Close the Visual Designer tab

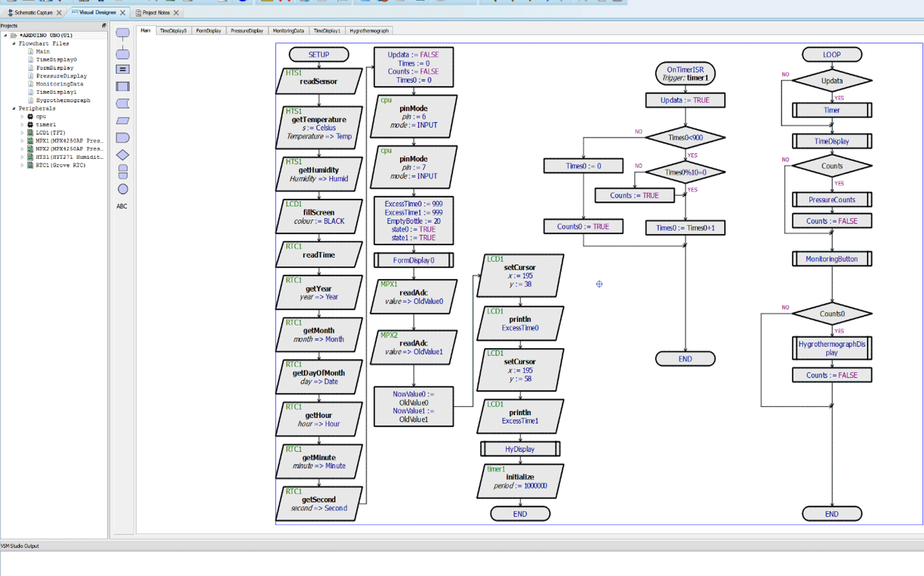point(123,13)
